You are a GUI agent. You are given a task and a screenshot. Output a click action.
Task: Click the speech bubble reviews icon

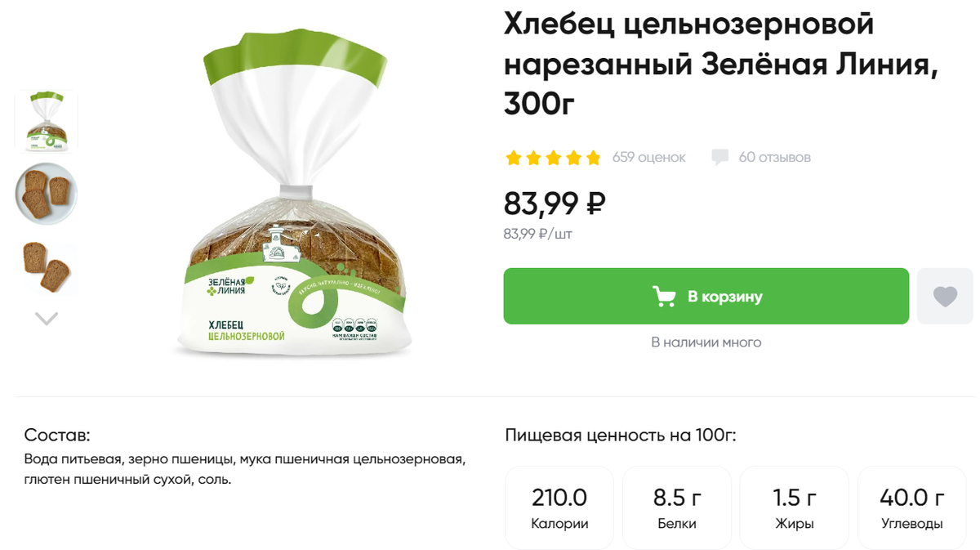click(719, 157)
